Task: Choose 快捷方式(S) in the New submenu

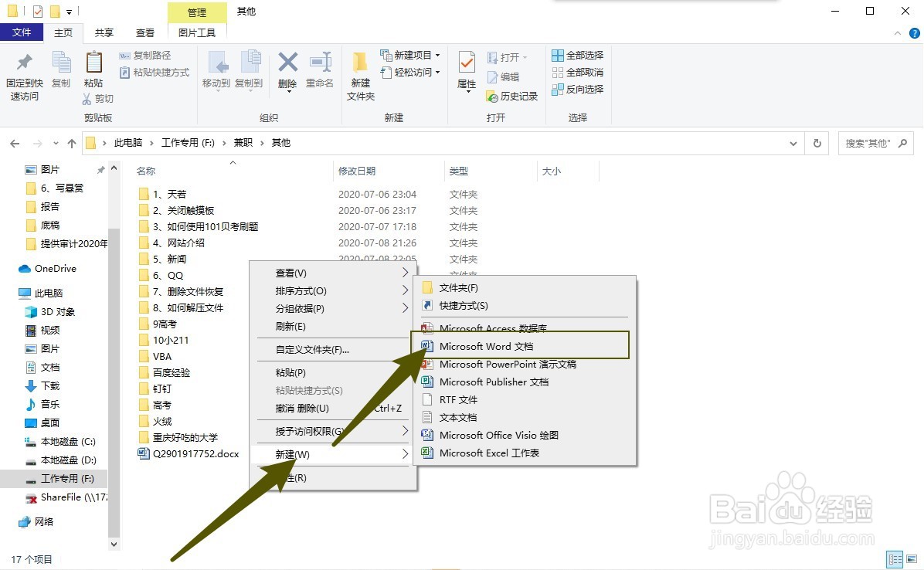Action: click(525, 306)
